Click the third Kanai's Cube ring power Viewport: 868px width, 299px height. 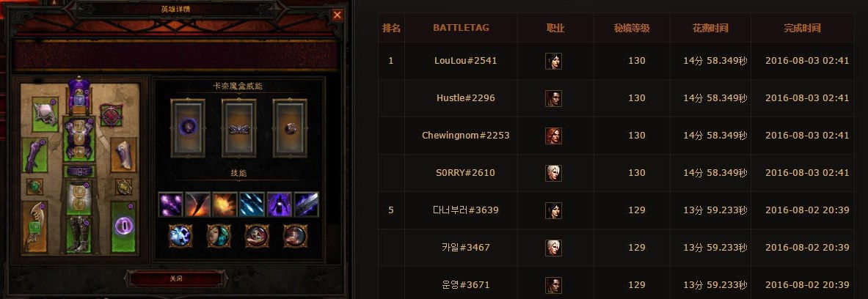click(290, 128)
